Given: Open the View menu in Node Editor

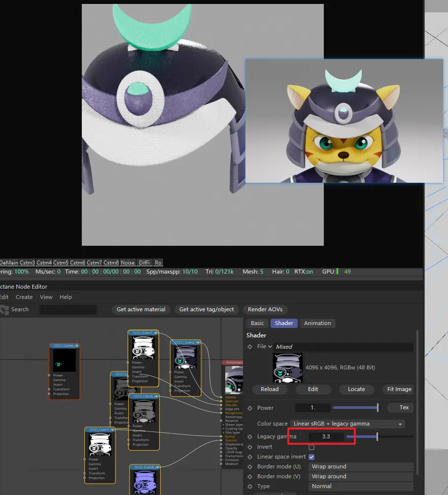Looking at the screenshot, I should (x=46, y=297).
